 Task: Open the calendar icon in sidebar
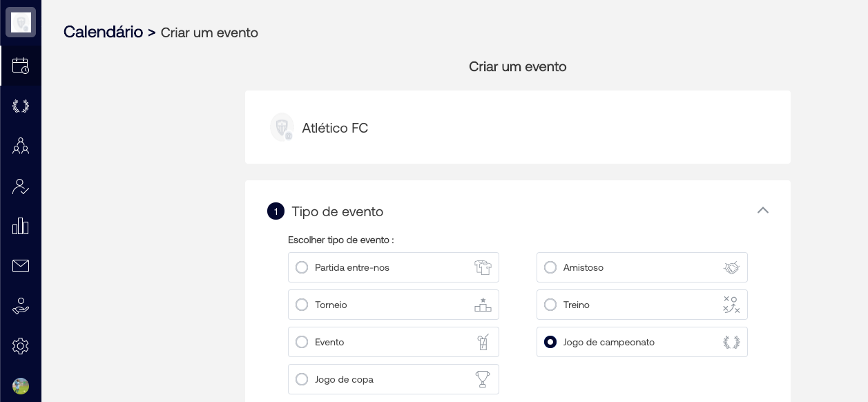(x=21, y=66)
